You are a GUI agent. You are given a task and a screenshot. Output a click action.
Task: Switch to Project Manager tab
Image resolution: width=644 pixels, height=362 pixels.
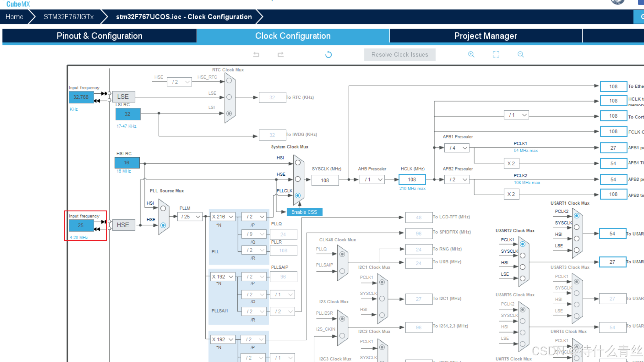[486, 36]
